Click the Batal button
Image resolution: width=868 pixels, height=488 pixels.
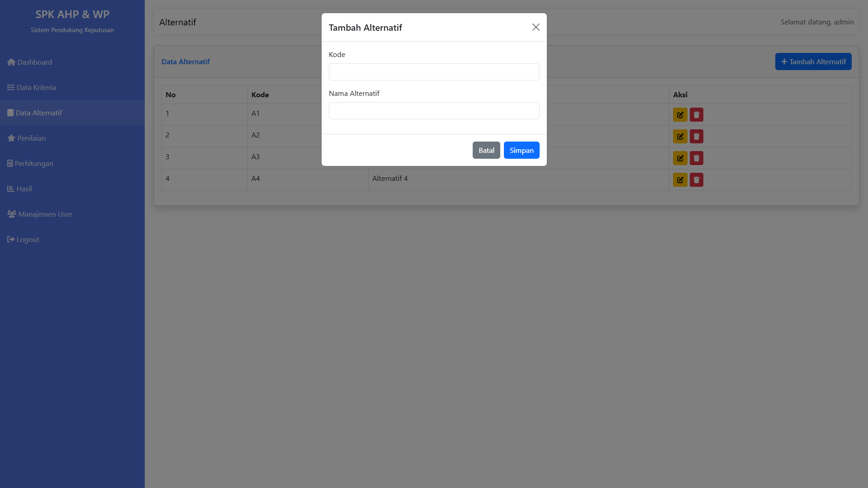tap(486, 150)
